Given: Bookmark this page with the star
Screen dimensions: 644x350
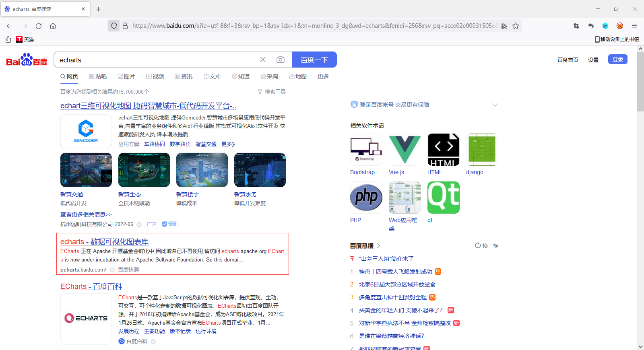Looking at the screenshot, I should click(516, 26).
